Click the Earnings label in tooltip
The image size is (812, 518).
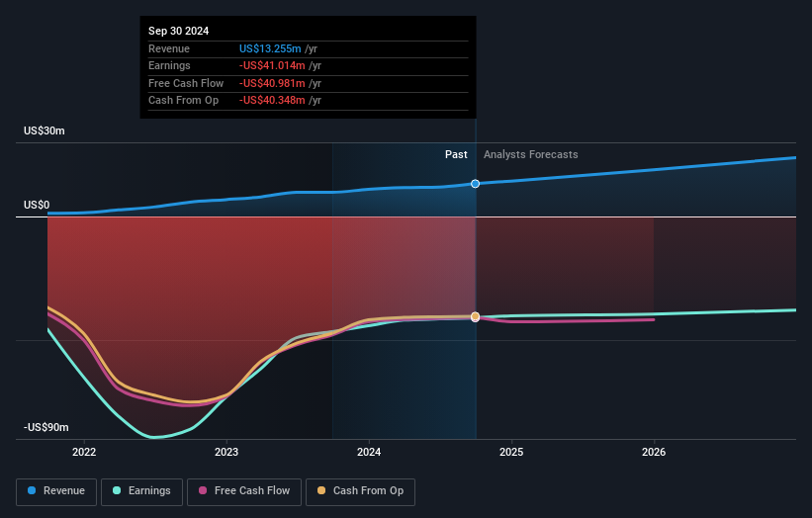pos(169,65)
